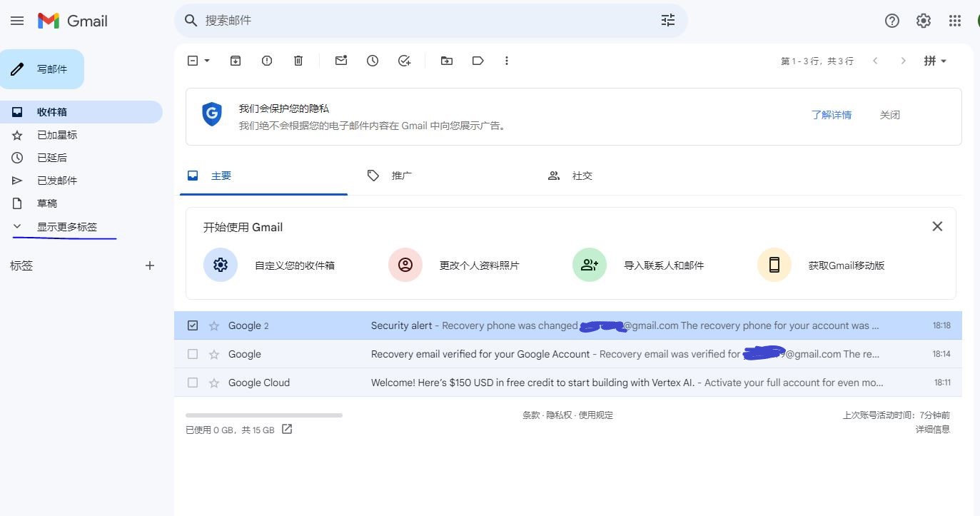Viewport: 980px width, 516px height.
Task: Open 详细信息 account activity link
Action: (x=933, y=430)
